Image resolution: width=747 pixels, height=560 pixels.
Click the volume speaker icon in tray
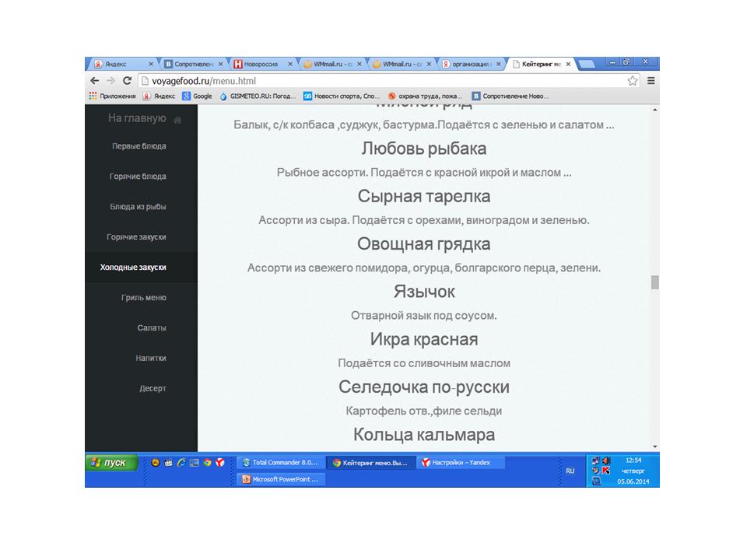(606, 460)
